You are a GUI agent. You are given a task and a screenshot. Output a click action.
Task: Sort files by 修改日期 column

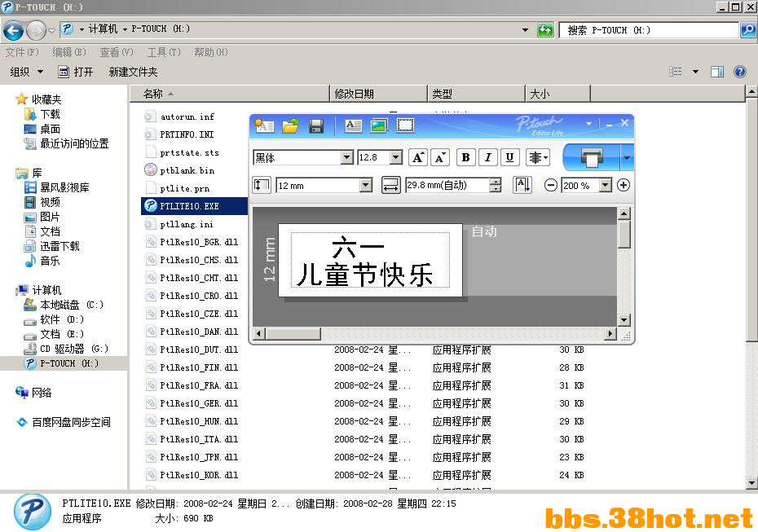click(378, 94)
